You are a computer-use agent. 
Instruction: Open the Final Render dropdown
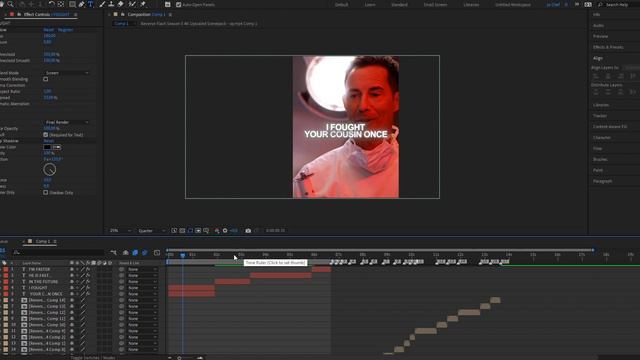[67, 122]
